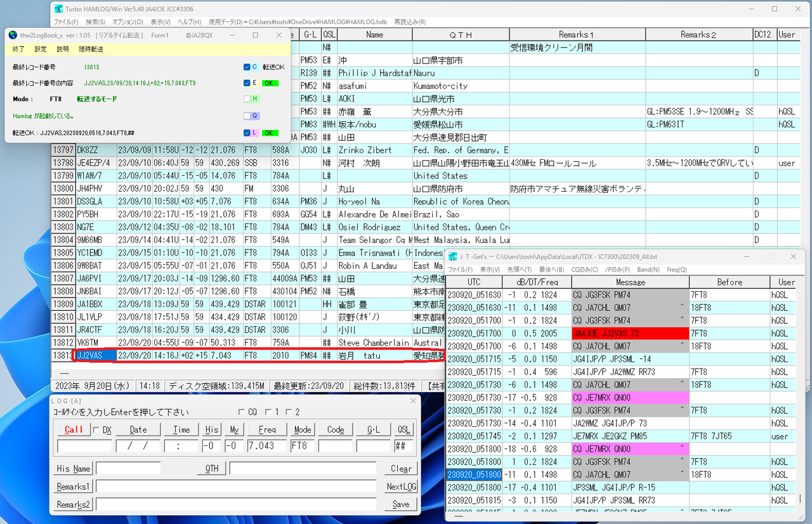Tick the DX checkbox beside Call

pyautogui.click(x=96, y=429)
